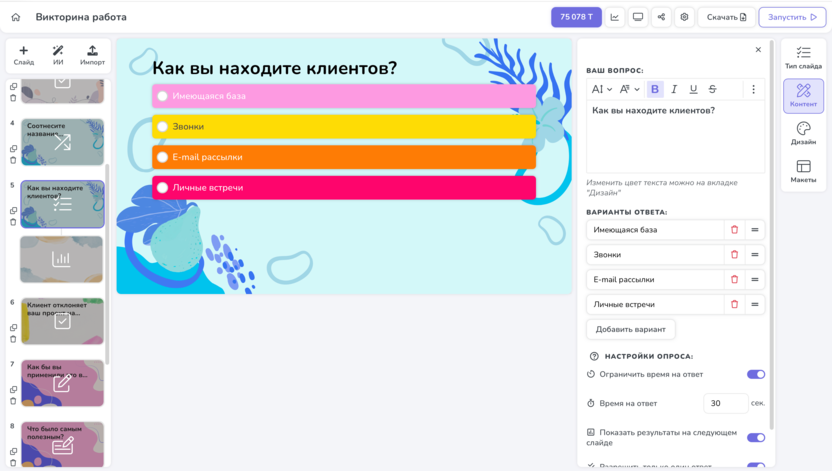The image size is (832, 471).
Task: Select slide 7 'Как бы вы применили' thumbnail
Action: (63, 383)
